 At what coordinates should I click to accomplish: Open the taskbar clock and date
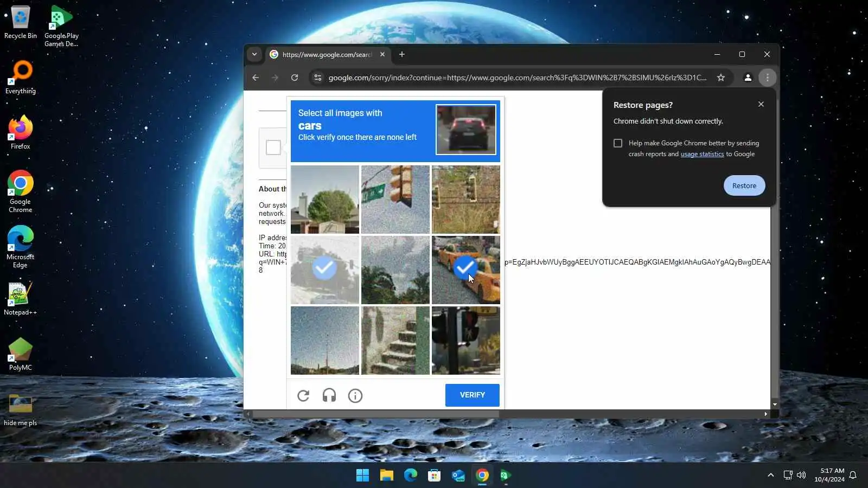[829, 475]
